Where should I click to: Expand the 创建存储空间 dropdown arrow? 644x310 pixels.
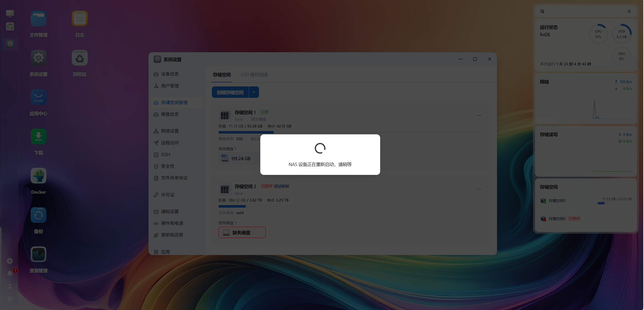[x=254, y=92]
